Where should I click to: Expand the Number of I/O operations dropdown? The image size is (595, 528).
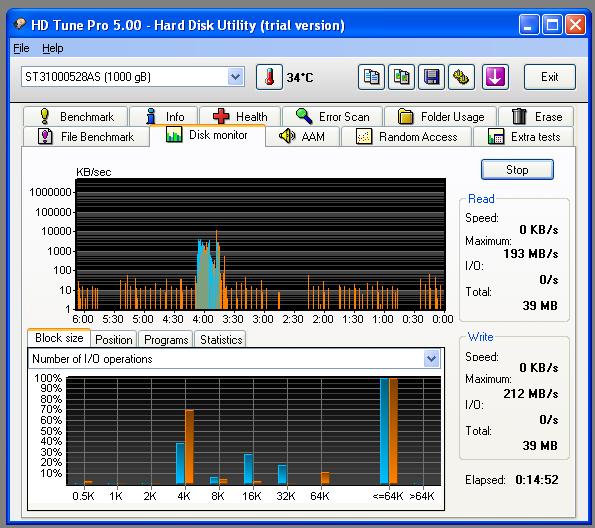[431, 358]
